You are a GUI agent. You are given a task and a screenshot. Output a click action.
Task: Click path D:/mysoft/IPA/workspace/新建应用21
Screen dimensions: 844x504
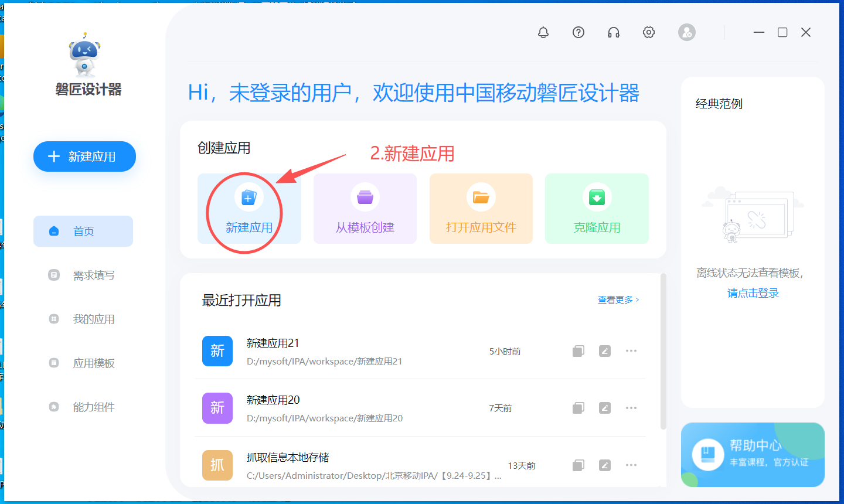click(x=325, y=362)
